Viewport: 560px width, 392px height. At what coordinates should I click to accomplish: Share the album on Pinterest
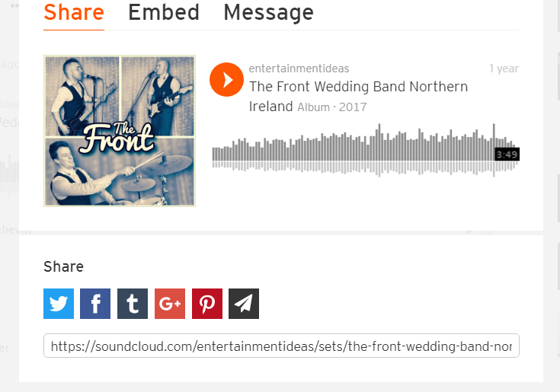(x=207, y=304)
